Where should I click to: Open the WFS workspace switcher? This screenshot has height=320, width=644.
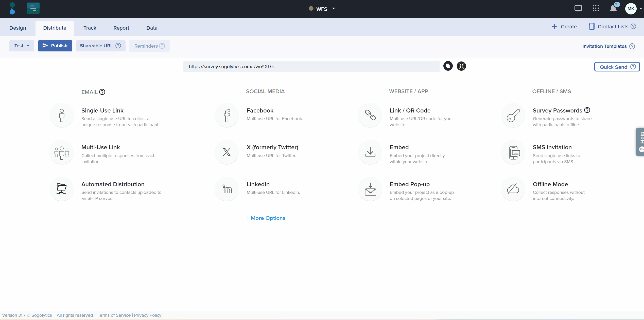pos(322,9)
